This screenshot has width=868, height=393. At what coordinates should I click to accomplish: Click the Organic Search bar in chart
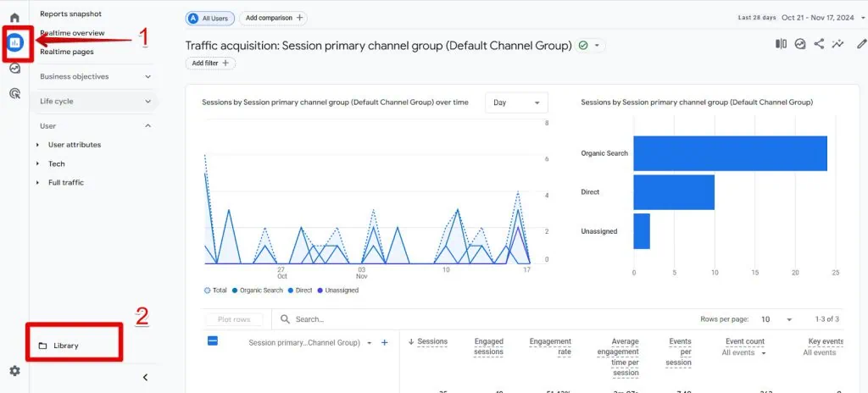click(729, 153)
